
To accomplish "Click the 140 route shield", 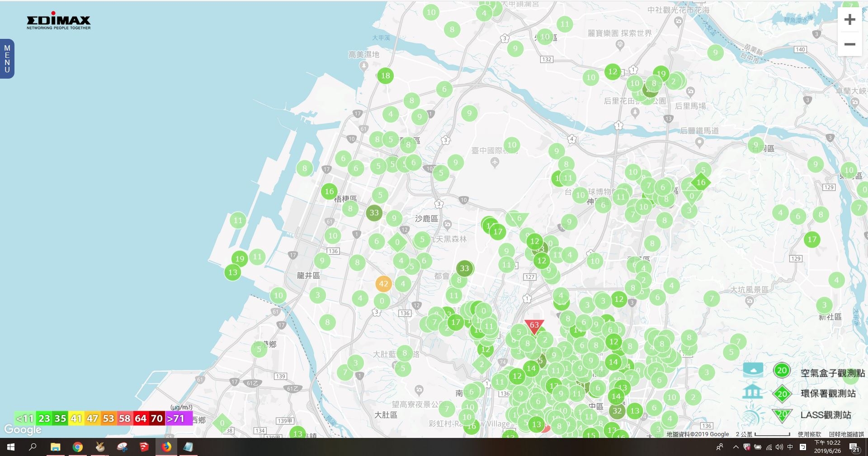I will point(800,49).
